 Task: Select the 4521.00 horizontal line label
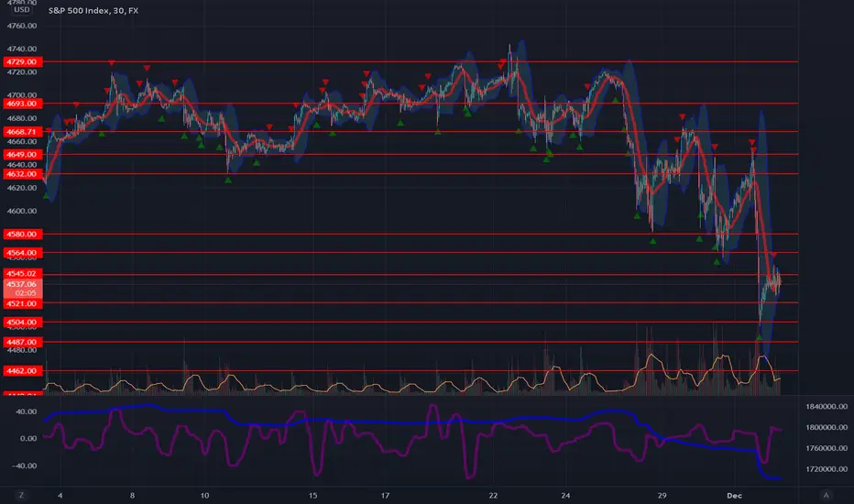click(22, 303)
